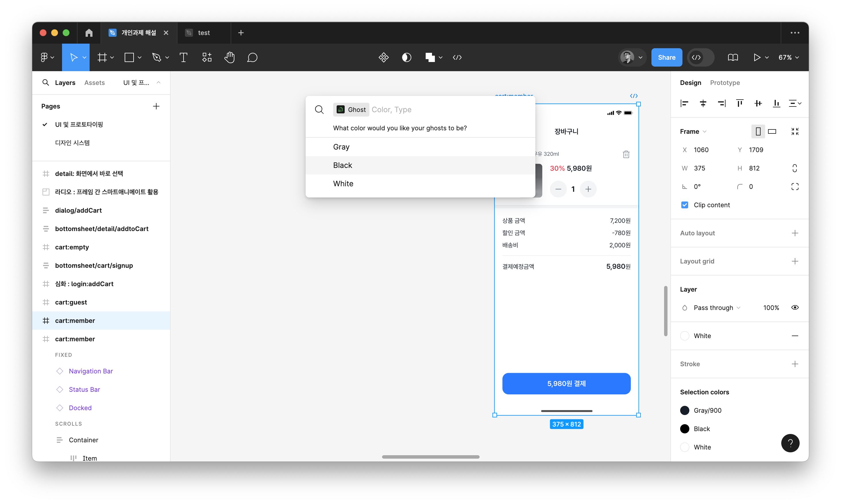Click the mask contrast icon
841x504 pixels.
coord(406,57)
